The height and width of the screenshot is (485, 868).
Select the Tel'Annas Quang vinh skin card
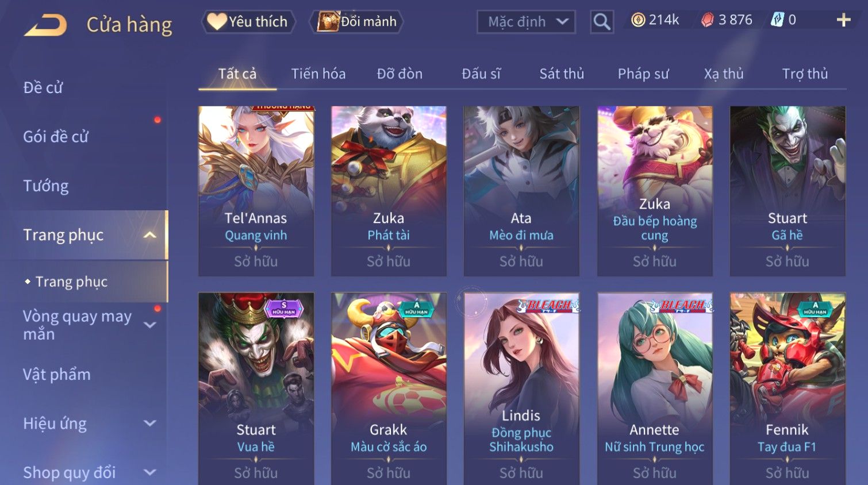[x=256, y=191]
